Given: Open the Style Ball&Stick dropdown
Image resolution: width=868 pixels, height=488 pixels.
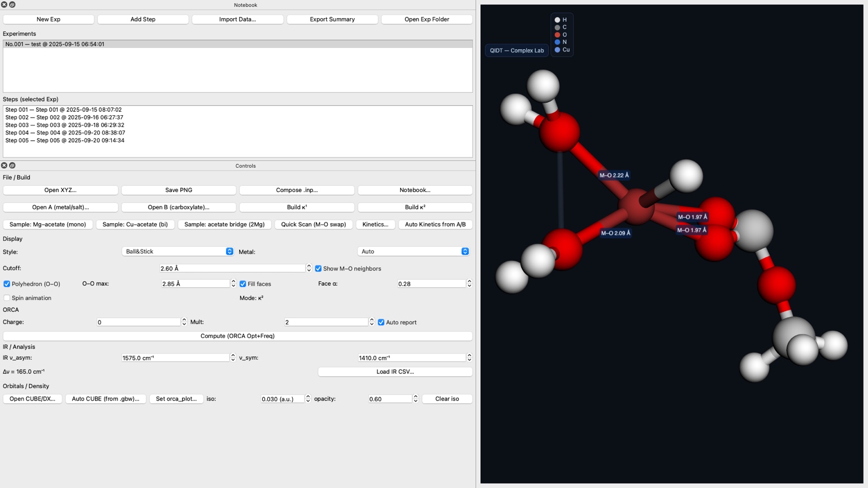Looking at the screenshot, I should 177,251.
